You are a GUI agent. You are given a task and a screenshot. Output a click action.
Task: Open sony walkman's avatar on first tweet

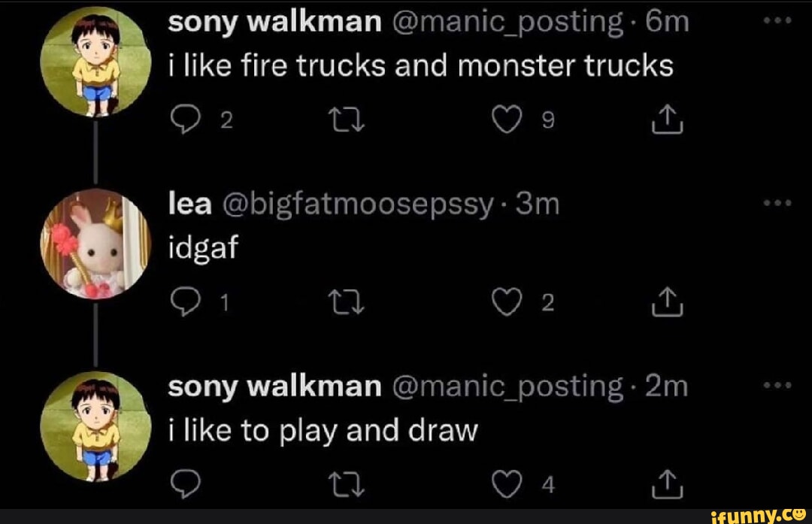pos(95,61)
